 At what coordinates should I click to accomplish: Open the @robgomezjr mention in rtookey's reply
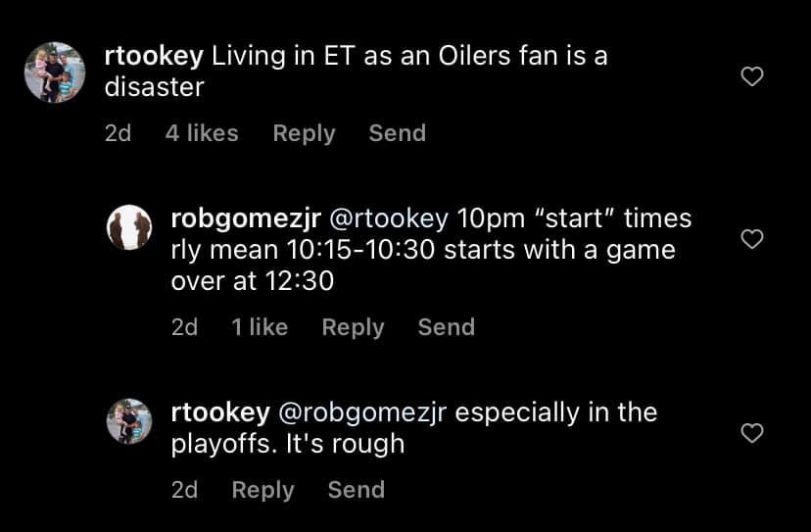(364, 412)
